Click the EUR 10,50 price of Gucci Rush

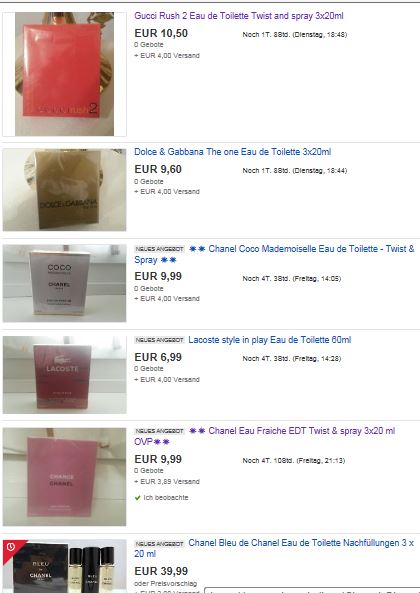pyautogui.click(x=161, y=33)
